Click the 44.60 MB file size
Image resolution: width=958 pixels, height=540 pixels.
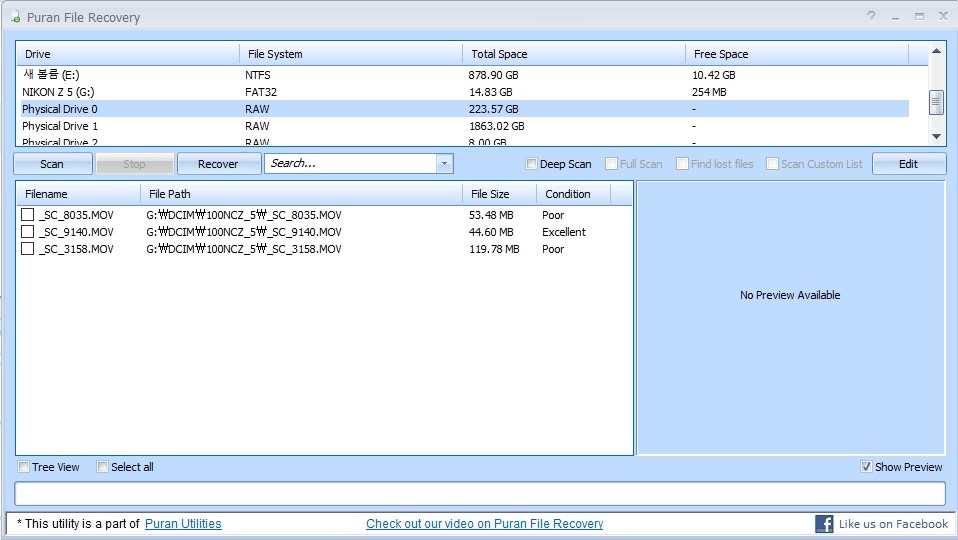pyautogui.click(x=491, y=232)
